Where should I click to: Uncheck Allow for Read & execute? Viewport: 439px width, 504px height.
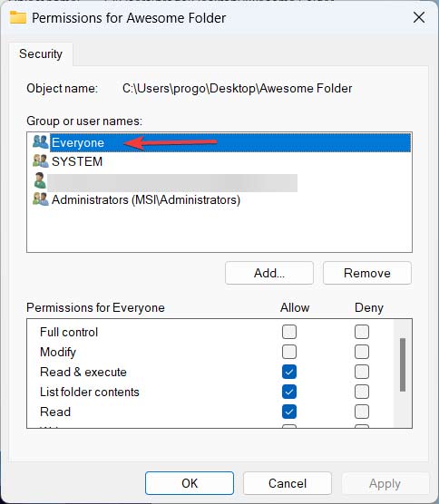(289, 372)
